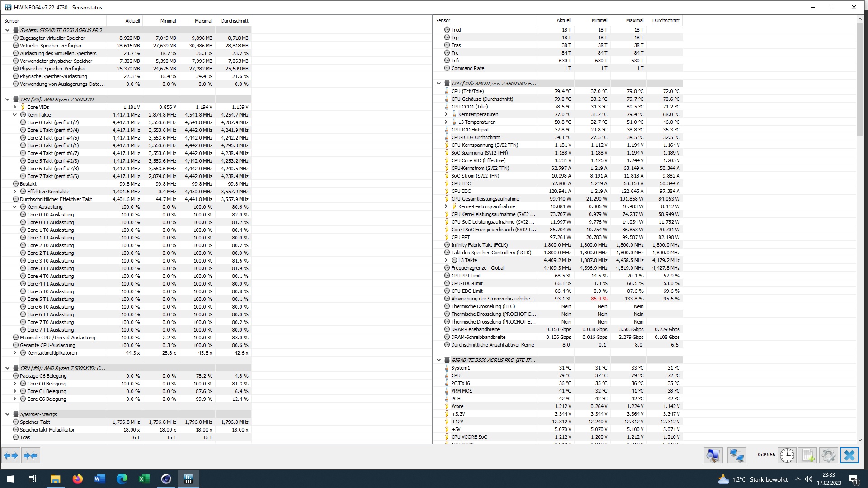Image resolution: width=868 pixels, height=488 pixels.
Task: Click the remote network computers icon
Action: pos(736,455)
